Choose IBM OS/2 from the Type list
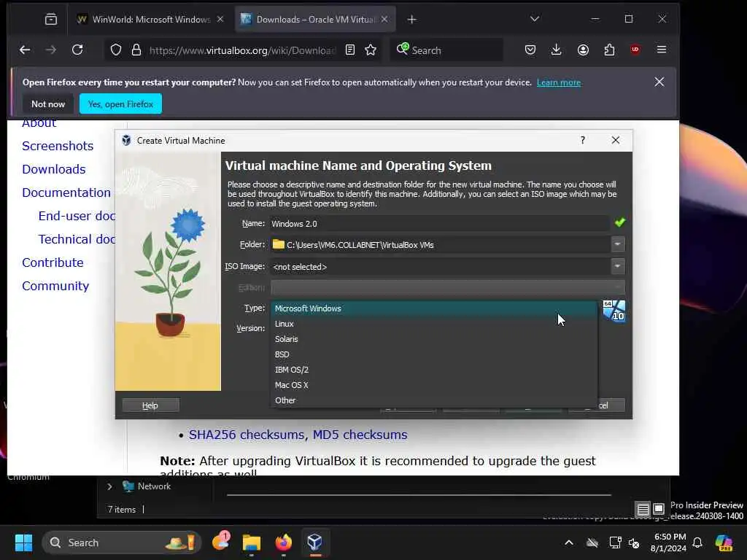Image resolution: width=747 pixels, height=560 pixels. [x=433, y=370]
